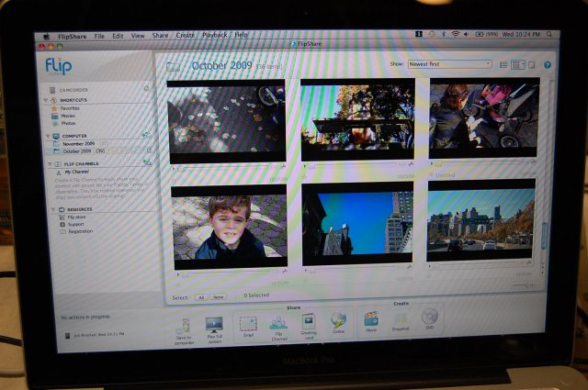The height and width of the screenshot is (390, 588).
Task: Switch to list view layout
Action: click(x=503, y=65)
